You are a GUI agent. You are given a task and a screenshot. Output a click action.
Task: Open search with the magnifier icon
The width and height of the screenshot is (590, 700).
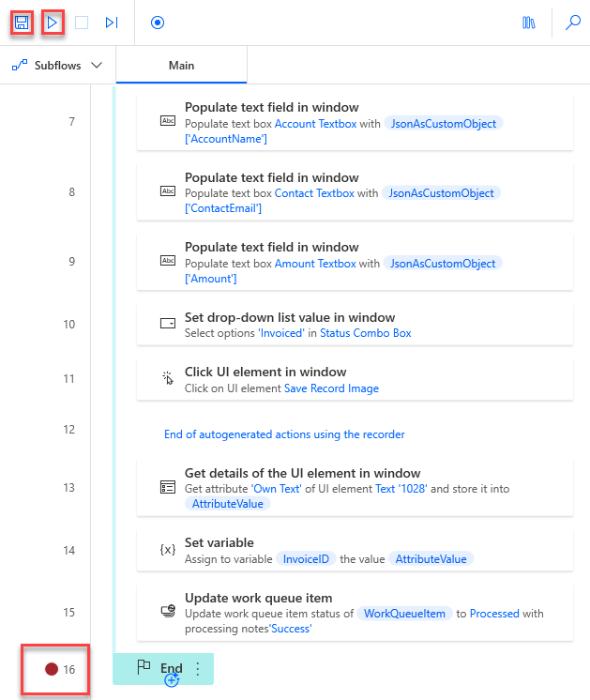(x=573, y=23)
